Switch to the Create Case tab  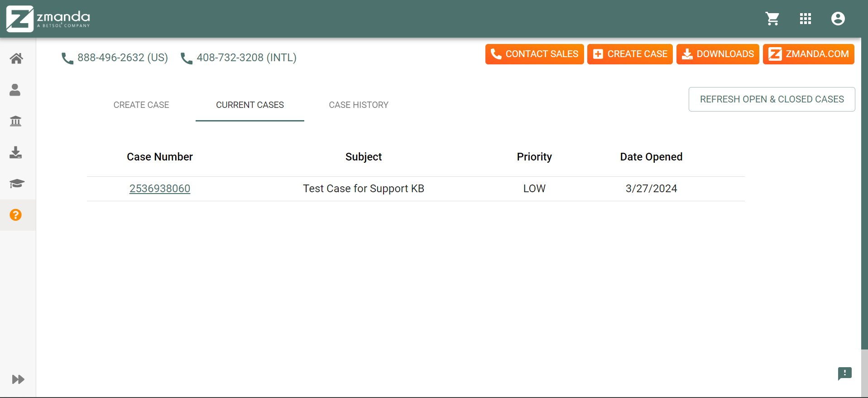141,105
